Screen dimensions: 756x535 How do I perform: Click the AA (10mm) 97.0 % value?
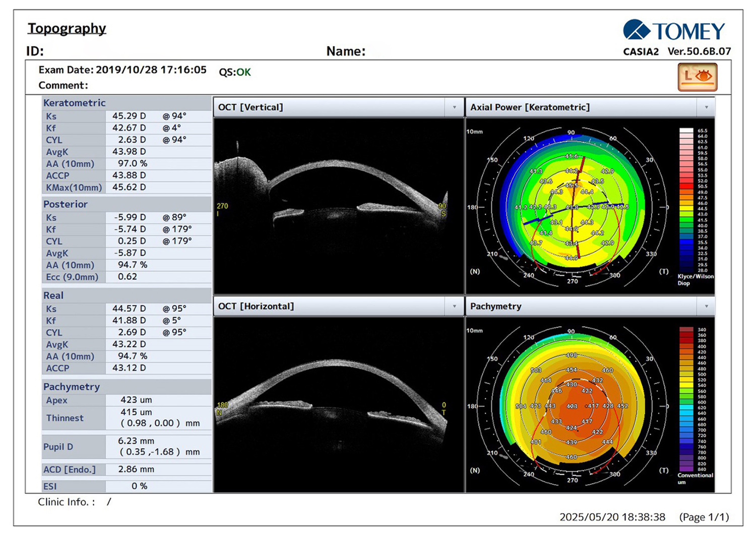[x=133, y=163]
